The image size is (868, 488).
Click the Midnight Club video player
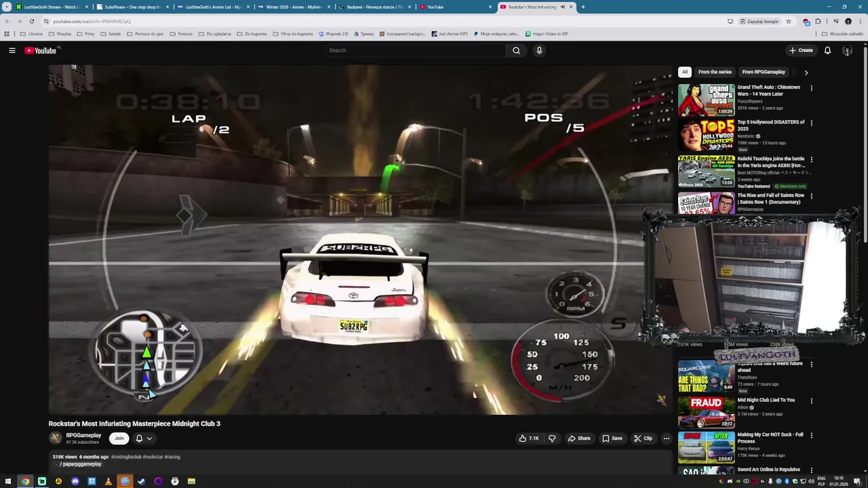coord(359,239)
